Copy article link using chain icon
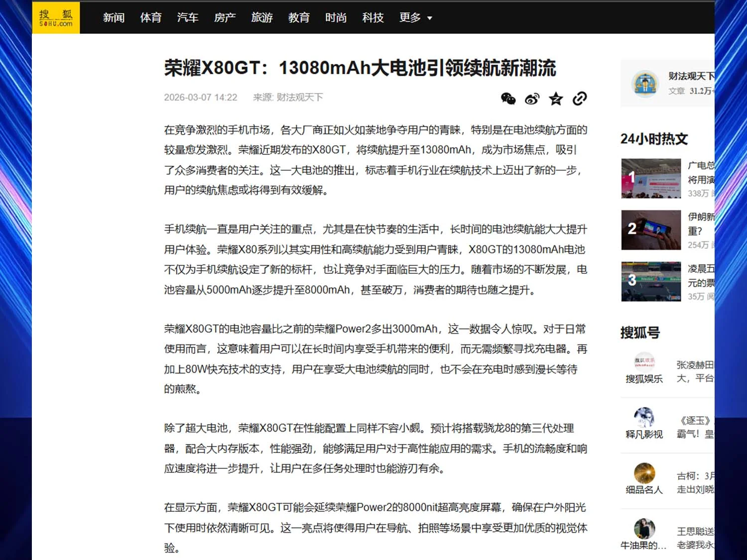Viewport: 747px width, 560px height. (580, 99)
